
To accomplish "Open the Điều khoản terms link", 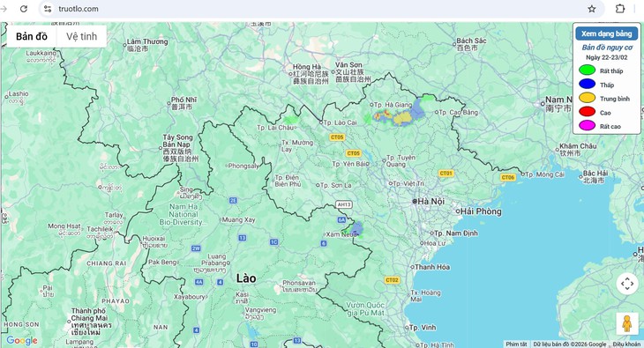I will point(626,344).
